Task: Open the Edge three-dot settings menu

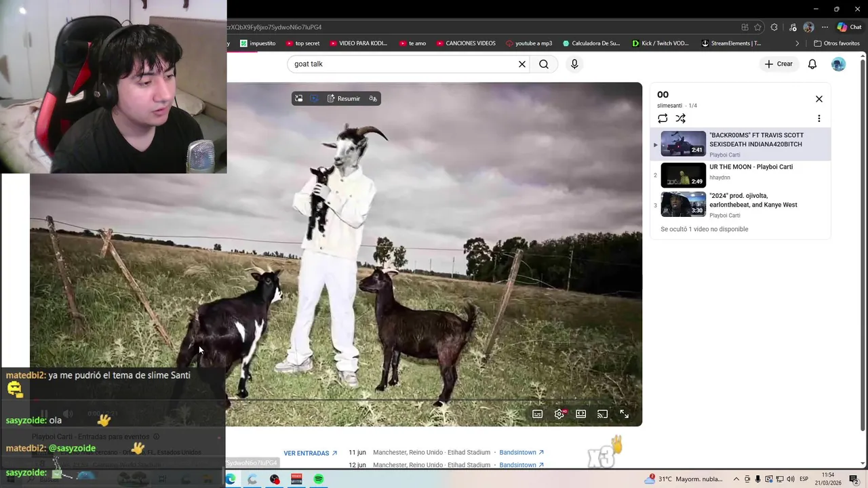Action: tap(825, 27)
